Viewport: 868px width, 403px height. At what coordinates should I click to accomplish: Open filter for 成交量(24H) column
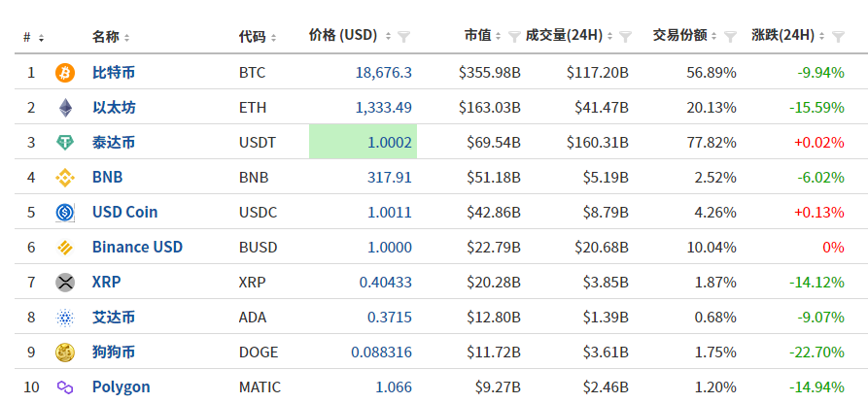pos(627,37)
